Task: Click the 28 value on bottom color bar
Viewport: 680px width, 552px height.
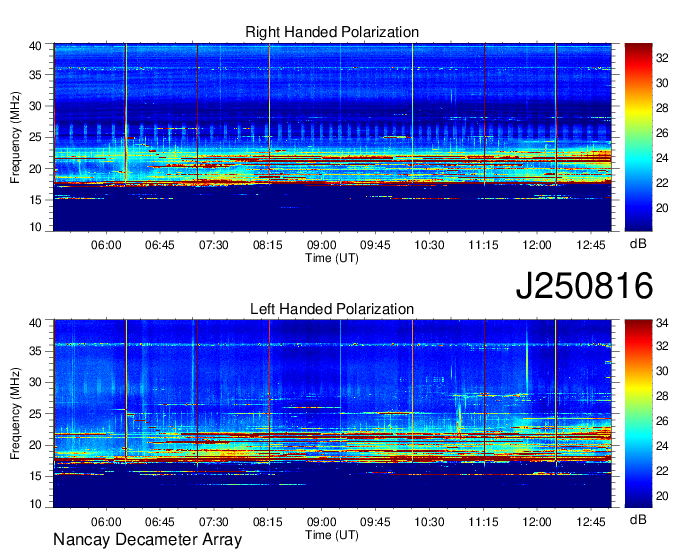Action: [662, 396]
